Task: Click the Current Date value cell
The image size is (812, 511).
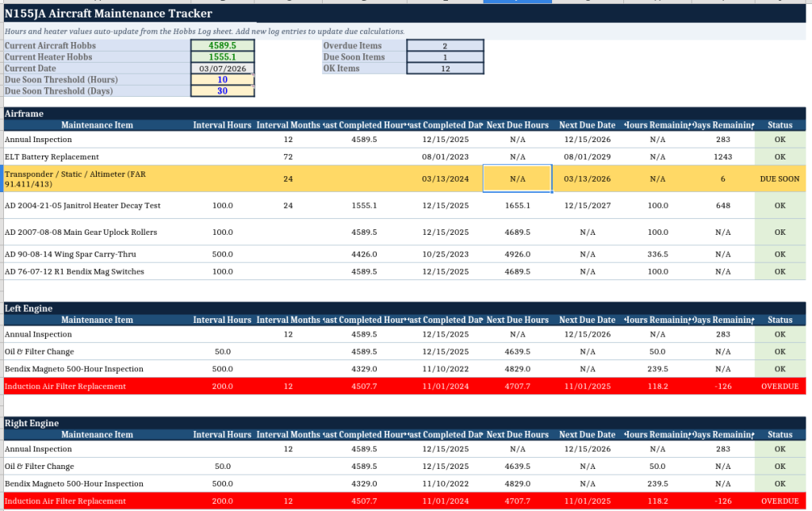Action: point(222,68)
